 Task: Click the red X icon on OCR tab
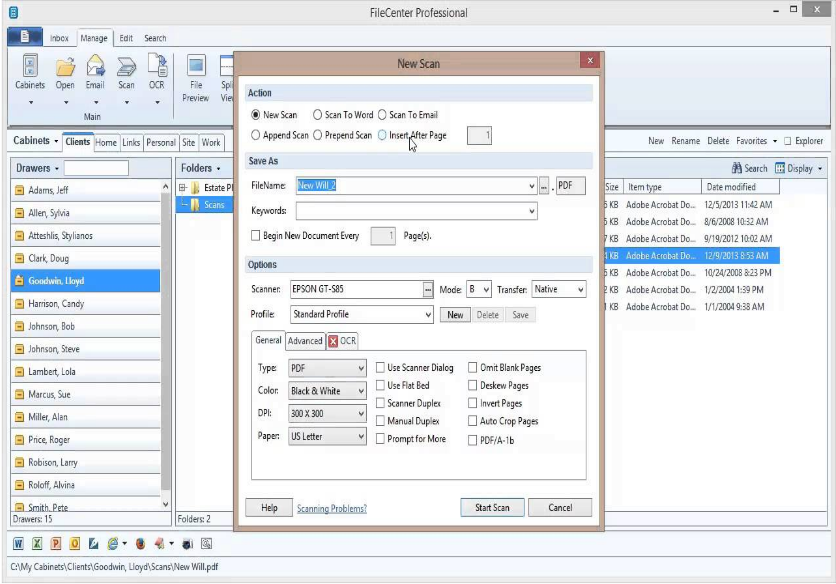pyautogui.click(x=333, y=341)
